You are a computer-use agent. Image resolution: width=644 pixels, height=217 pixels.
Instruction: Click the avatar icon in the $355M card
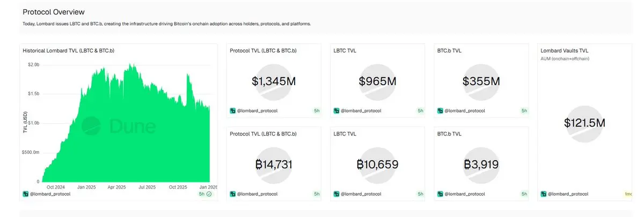coord(441,111)
